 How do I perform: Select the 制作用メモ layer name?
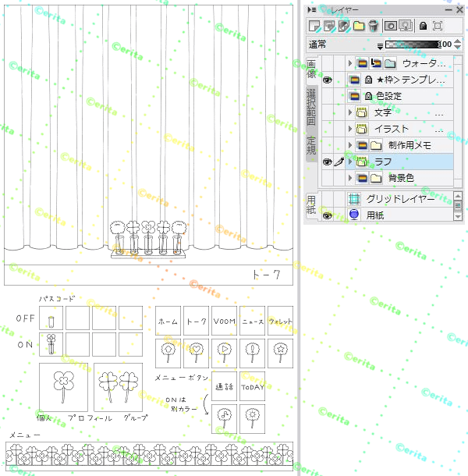[x=409, y=145]
